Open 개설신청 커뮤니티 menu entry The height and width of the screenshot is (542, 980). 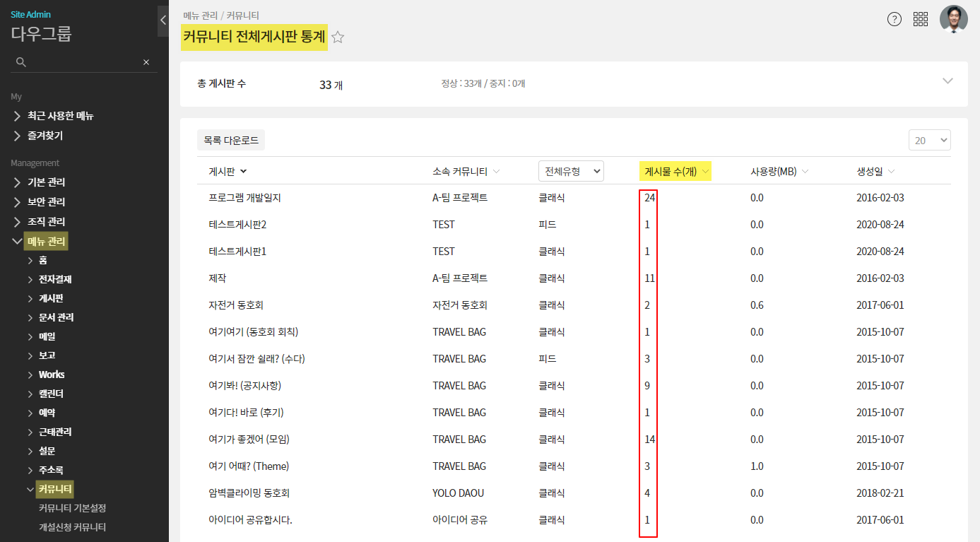tap(72, 527)
